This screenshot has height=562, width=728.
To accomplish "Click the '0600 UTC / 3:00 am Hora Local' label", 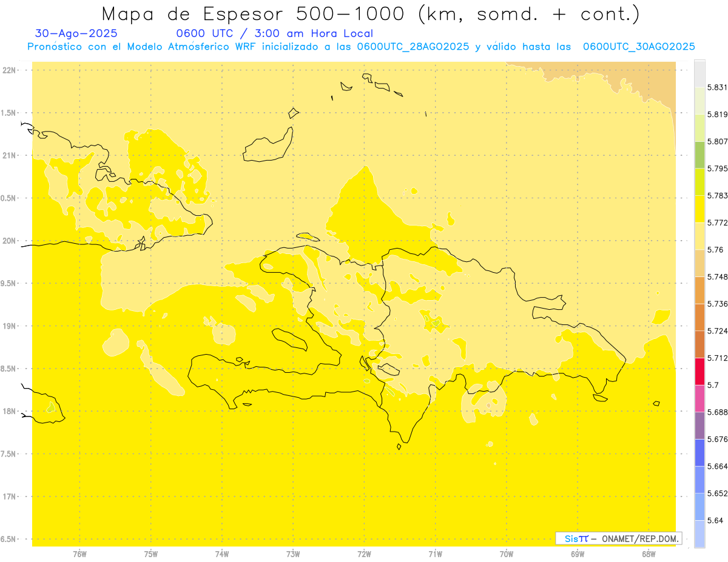I will coord(274,34).
